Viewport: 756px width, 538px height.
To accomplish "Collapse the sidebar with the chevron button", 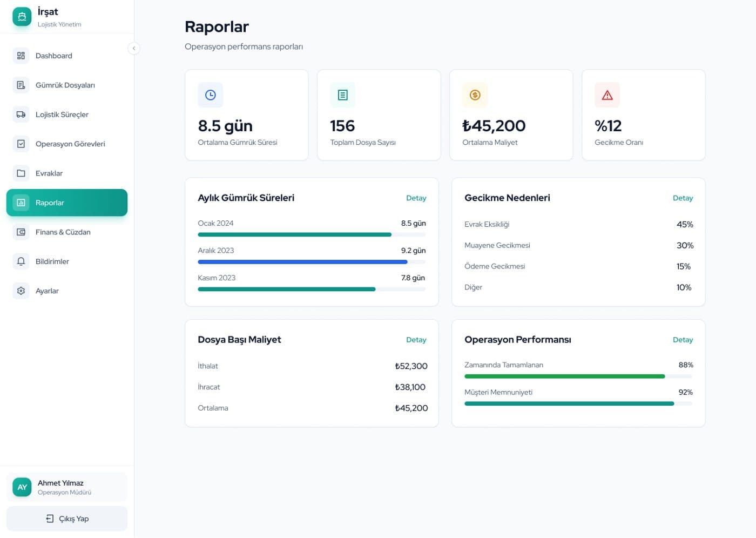I will (x=134, y=49).
